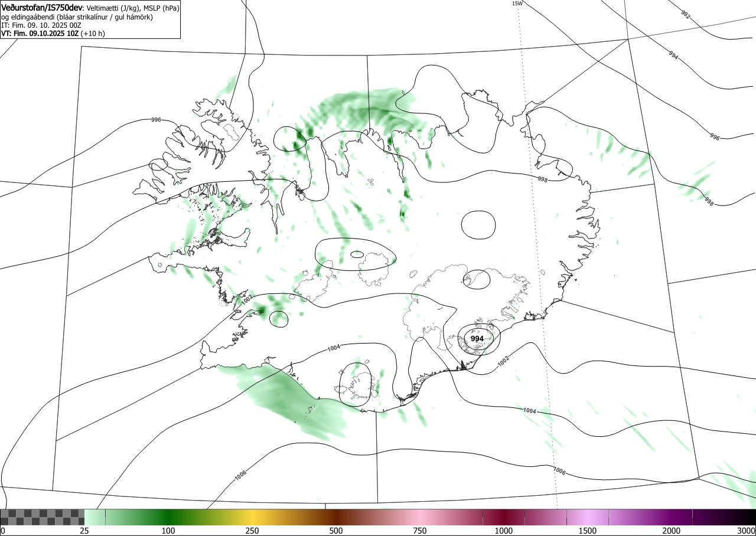Select the 'IT: Fim. 09. 10. 2025 00Z' line
The image size is (756, 536).
point(41,25)
